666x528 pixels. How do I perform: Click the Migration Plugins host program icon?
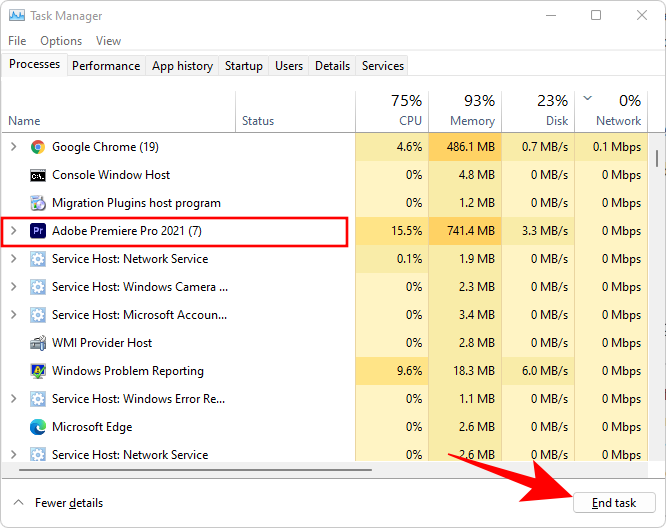pyautogui.click(x=38, y=203)
